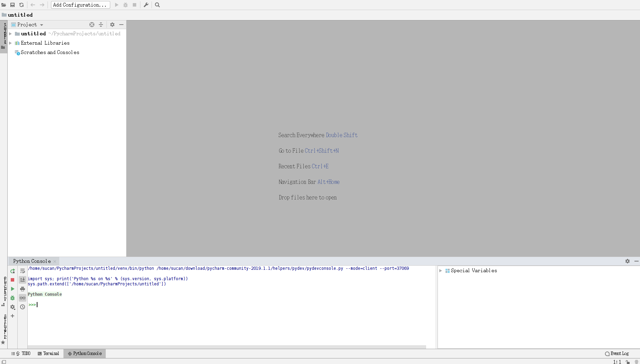Image resolution: width=640 pixels, height=364 pixels.
Task: Select the untitled project root row
Action: pyautogui.click(x=67, y=34)
